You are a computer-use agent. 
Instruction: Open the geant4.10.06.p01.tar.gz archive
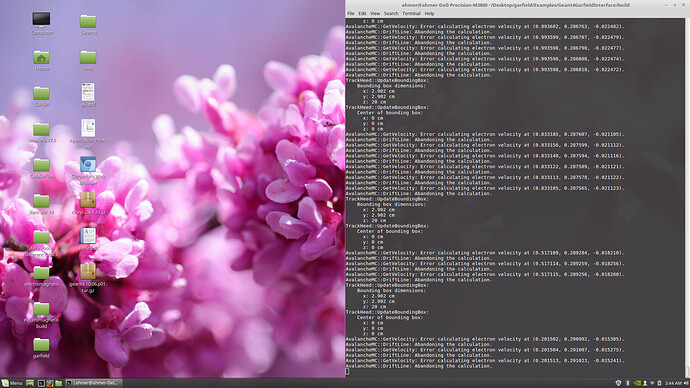click(x=88, y=278)
